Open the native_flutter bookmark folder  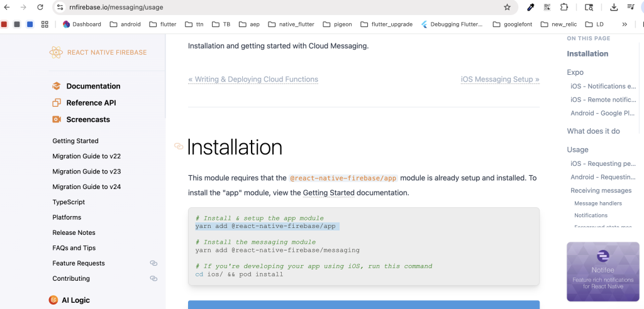pos(291,24)
